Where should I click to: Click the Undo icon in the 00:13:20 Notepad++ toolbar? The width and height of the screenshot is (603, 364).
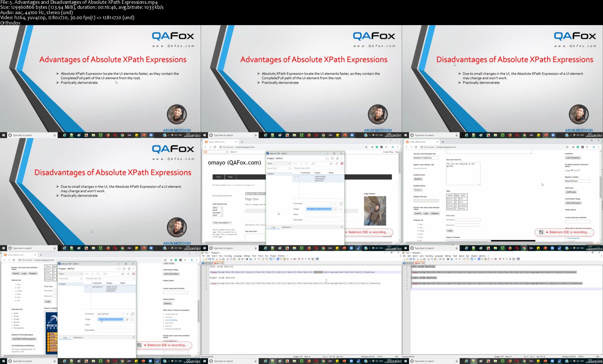(239, 259)
